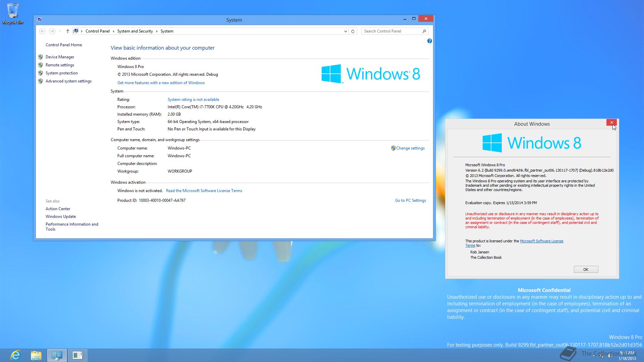Minimize the System window
This screenshot has height=362, width=644.
[x=405, y=19]
